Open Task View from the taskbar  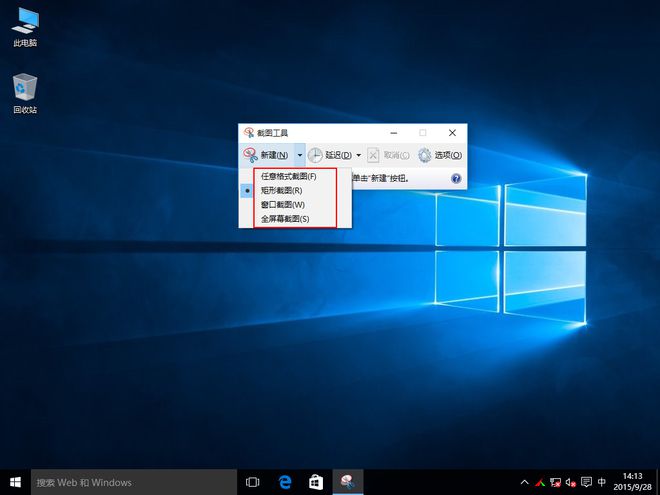(253, 482)
